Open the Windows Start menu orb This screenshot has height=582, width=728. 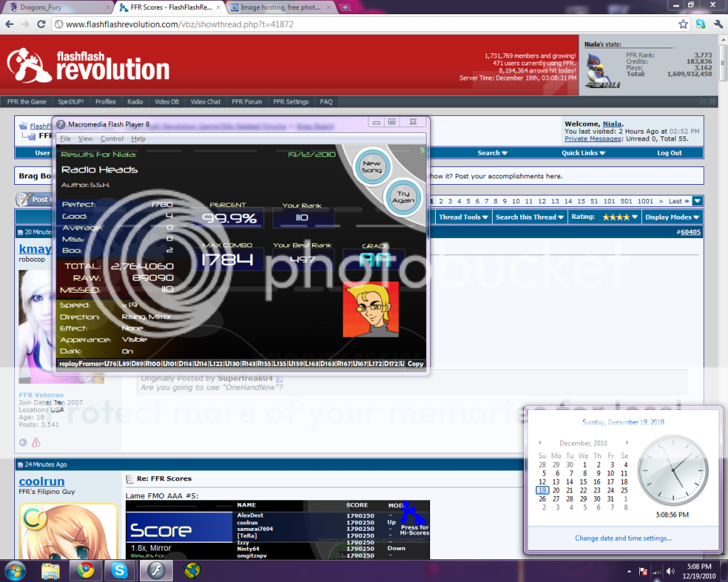point(16,569)
